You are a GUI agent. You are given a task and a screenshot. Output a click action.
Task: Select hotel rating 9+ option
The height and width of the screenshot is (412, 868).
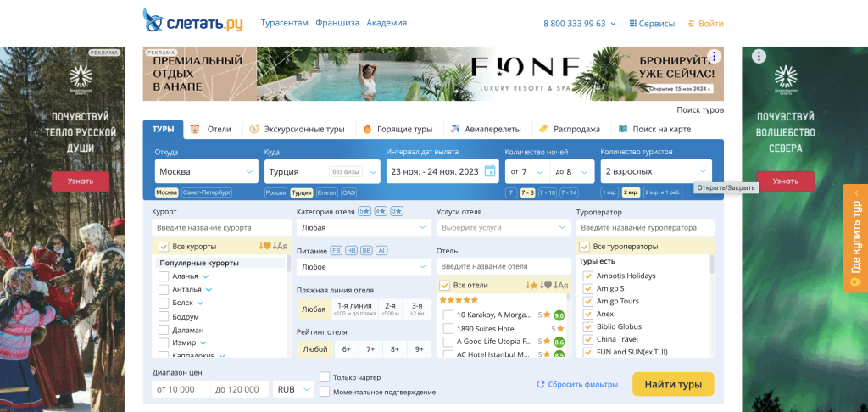[420, 349]
